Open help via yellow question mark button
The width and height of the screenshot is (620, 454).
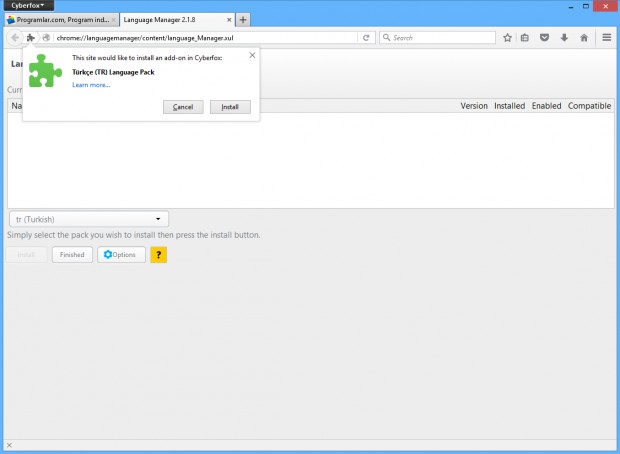click(x=159, y=255)
